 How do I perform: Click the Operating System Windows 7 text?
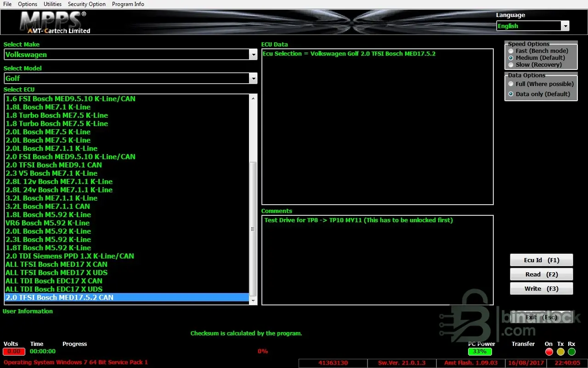coord(76,362)
